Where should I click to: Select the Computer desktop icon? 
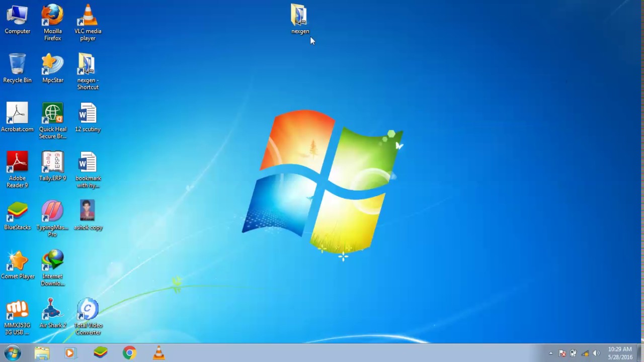tap(18, 19)
